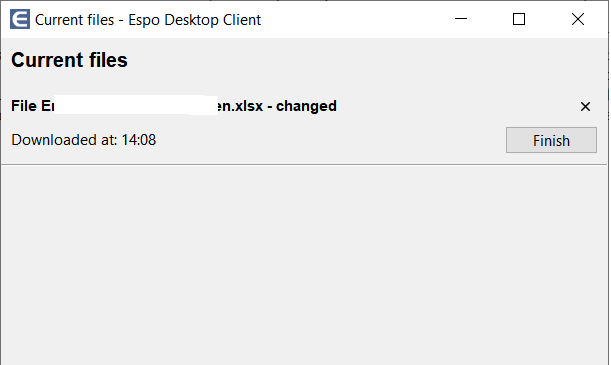Click the whited-out portion of the file name
Viewport: 611px width, 365px height.
[136, 105]
